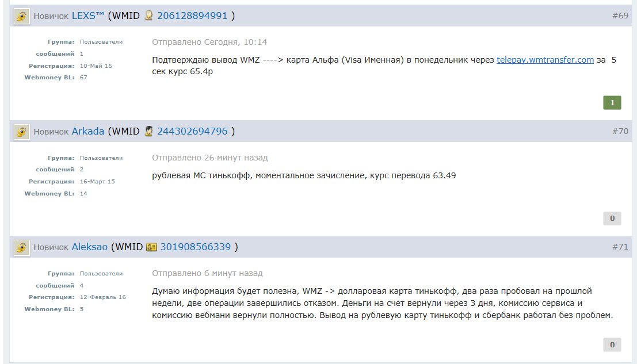Click passport icon beside WMID 206128894991
The width and height of the screenshot is (637, 364).
pos(148,16)
